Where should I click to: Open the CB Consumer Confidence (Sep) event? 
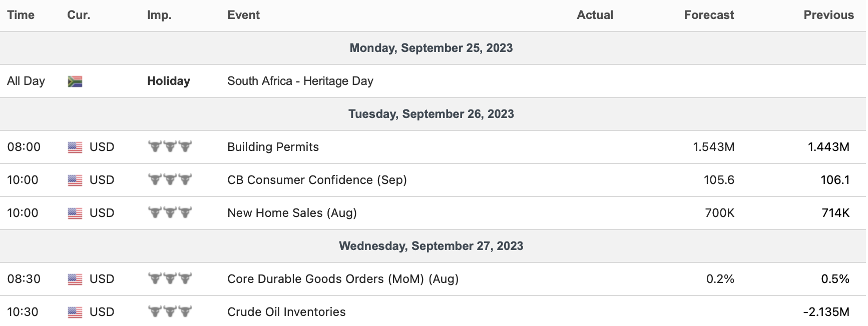(x=317, y=180)
